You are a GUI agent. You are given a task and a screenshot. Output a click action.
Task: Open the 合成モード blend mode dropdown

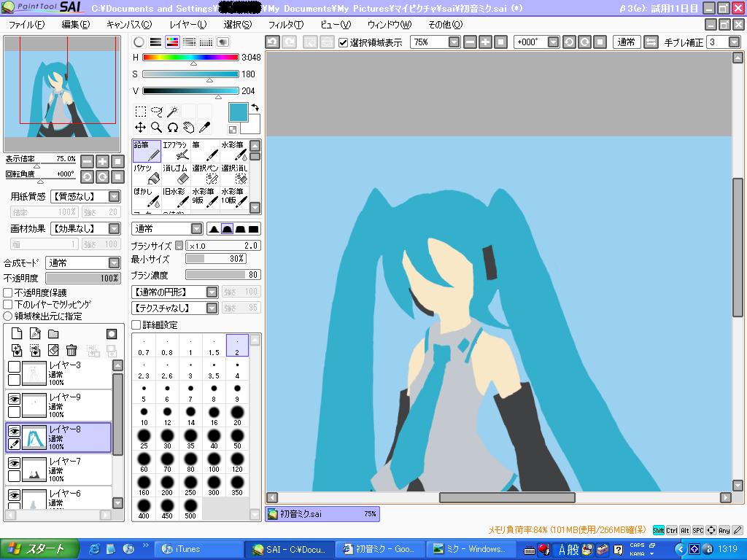pos(83,262)
